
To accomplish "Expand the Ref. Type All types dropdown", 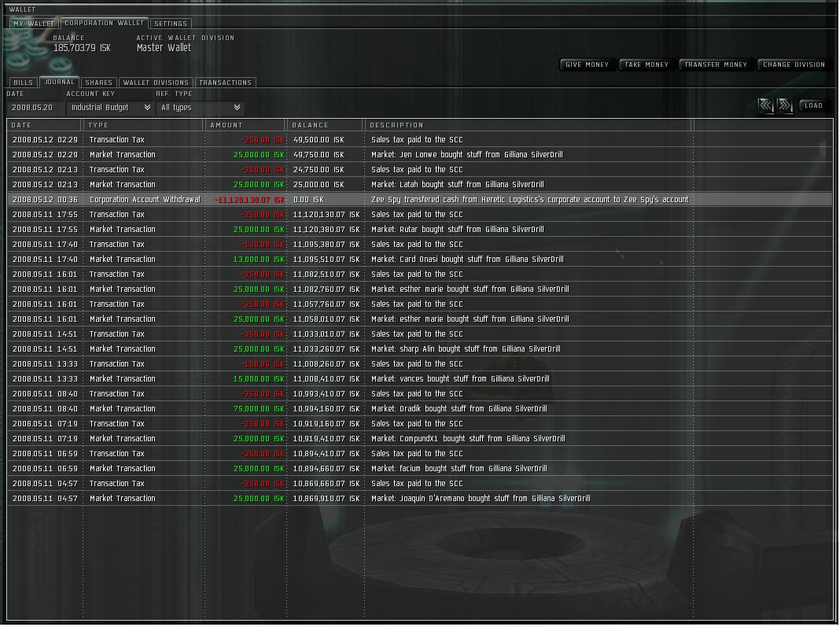I will coord(200,108).
